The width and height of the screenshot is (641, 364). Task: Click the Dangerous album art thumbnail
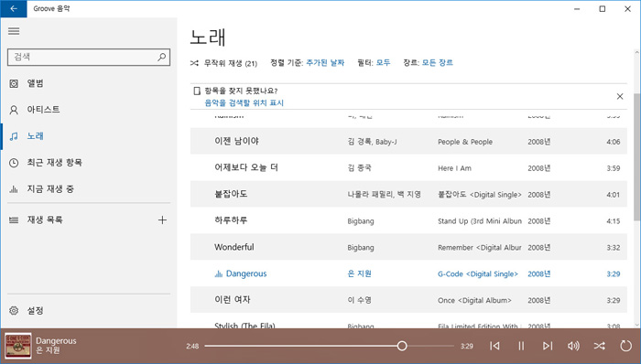click(18, 346)
